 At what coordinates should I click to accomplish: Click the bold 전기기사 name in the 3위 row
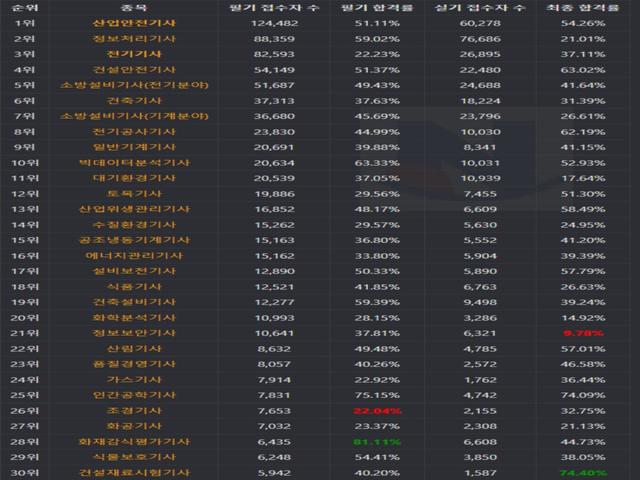[x=134, y=54]
